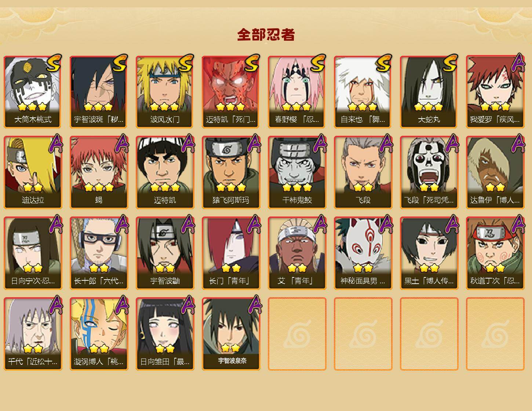Select the 艾「青年」 name label

point(295,281)
